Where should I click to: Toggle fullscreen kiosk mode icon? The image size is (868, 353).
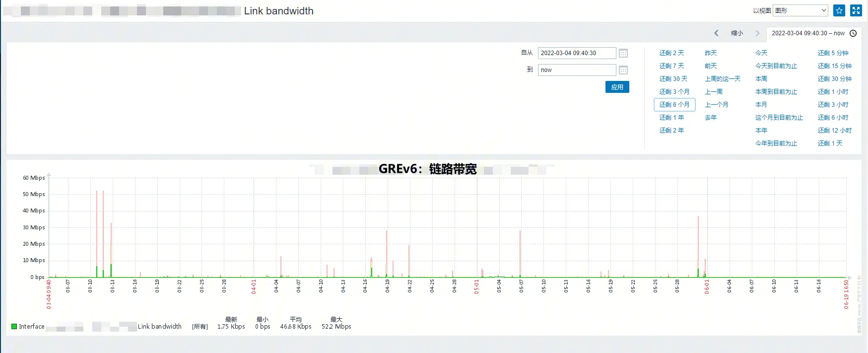point(856,10)
